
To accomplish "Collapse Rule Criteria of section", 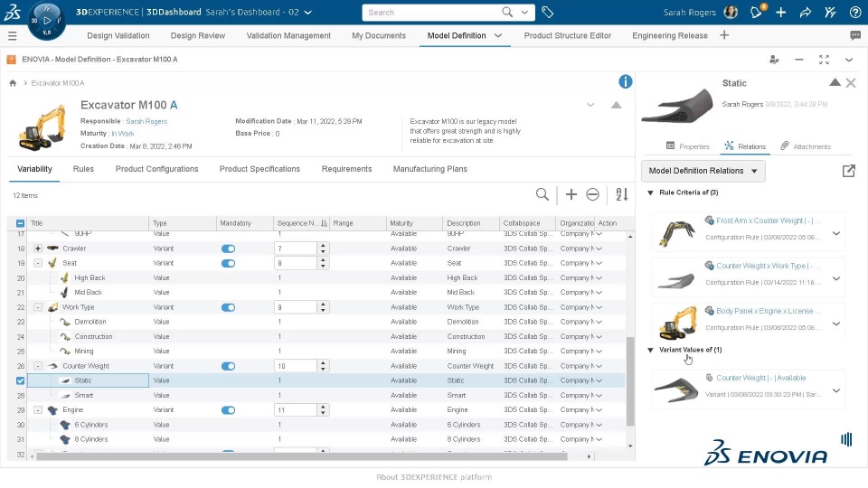I will pyautogui.click(x=650, y=192).
